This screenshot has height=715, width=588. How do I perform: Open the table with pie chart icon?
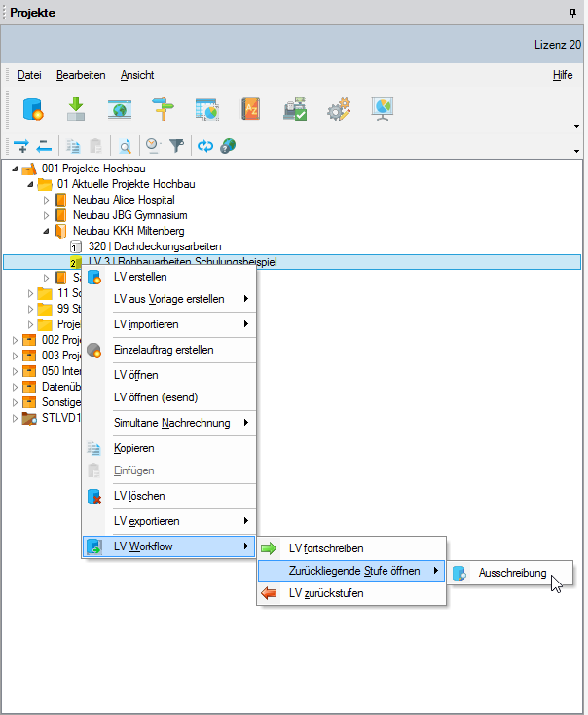click(207, 109)
